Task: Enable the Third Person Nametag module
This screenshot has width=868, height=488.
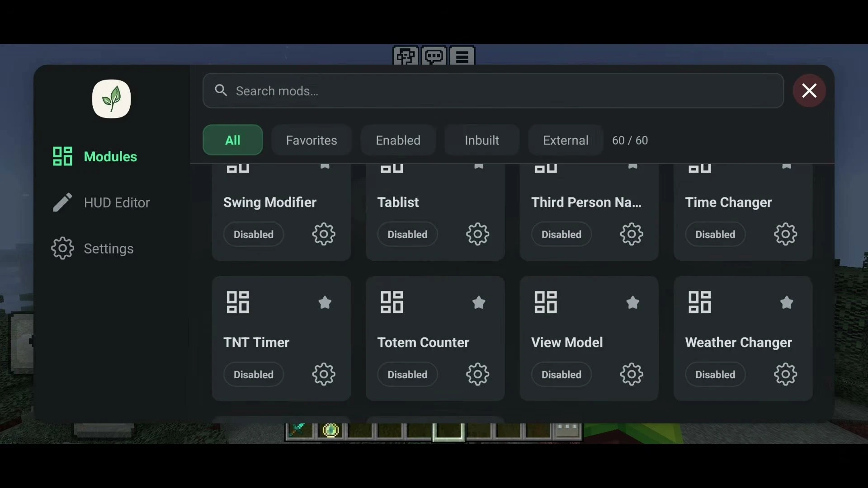Action: click(561, 235)
